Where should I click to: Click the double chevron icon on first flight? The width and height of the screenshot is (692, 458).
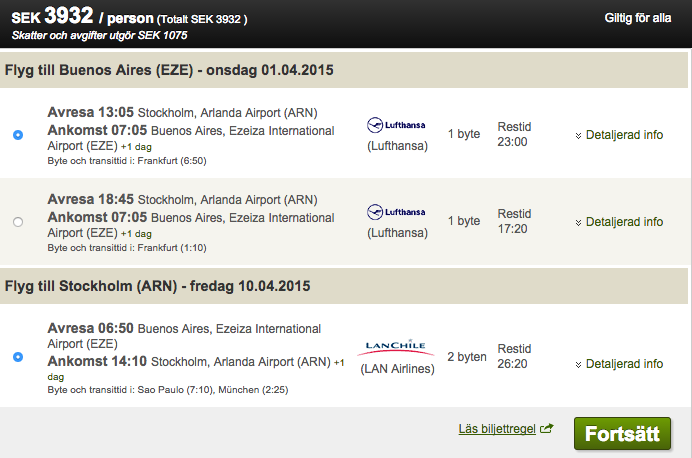pyautogui.click(x=578, y=136)
